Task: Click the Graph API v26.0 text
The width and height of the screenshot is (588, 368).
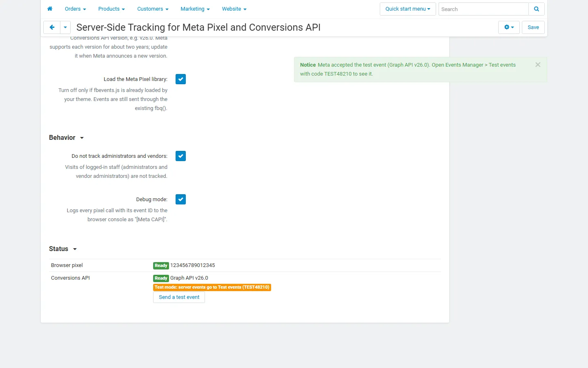Action: [189, 278]
